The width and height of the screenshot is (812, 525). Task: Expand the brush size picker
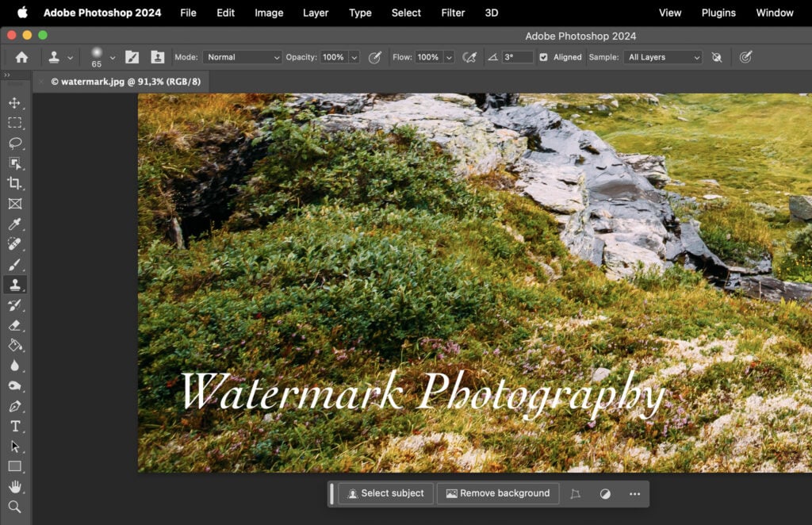click(113, 56)
